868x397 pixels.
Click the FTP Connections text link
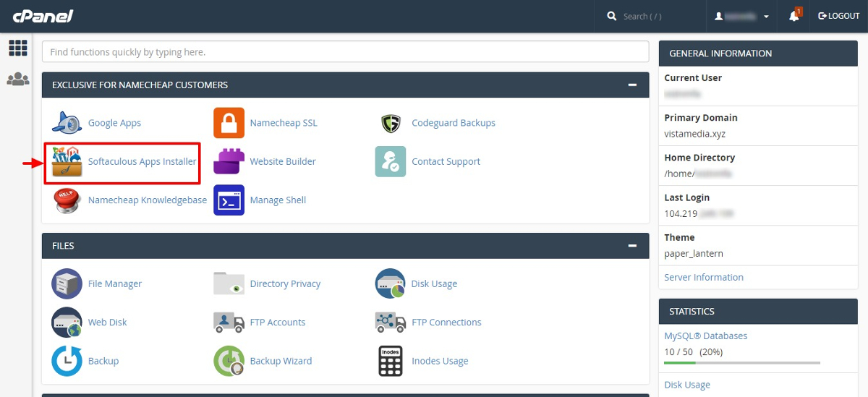(x=446, y=322)
